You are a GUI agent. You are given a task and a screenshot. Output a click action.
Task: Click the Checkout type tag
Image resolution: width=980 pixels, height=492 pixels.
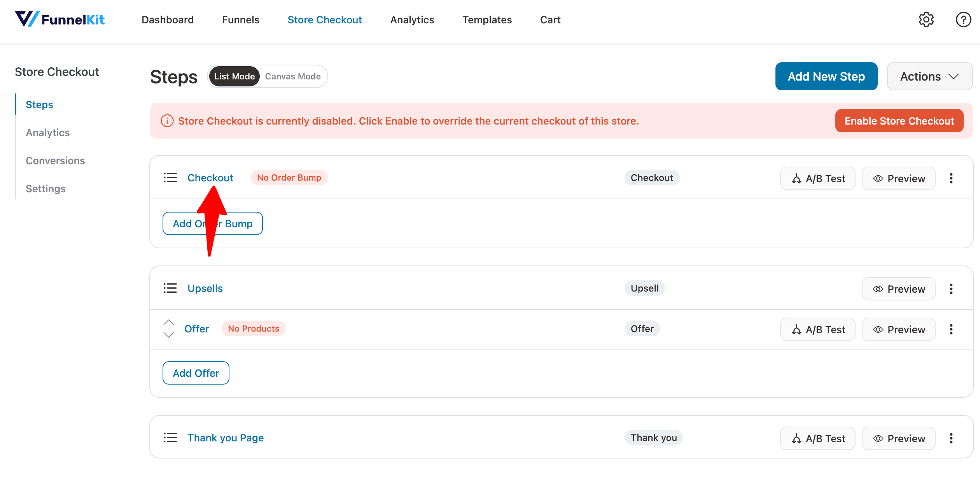pyautogui.click(x=652, y=177)
